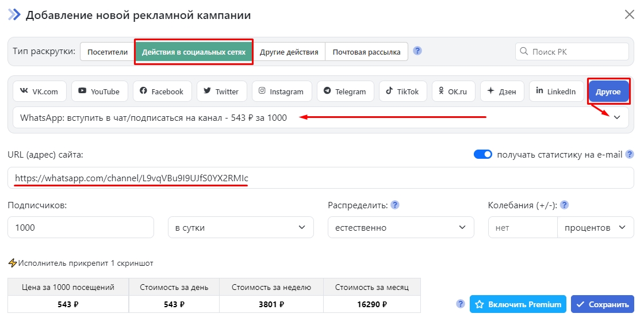Image resolution: width=644 pixels, height=321 pixels.
Task: Switch to 'Почтовая рассылка' tab
Action: click(366, 52)
